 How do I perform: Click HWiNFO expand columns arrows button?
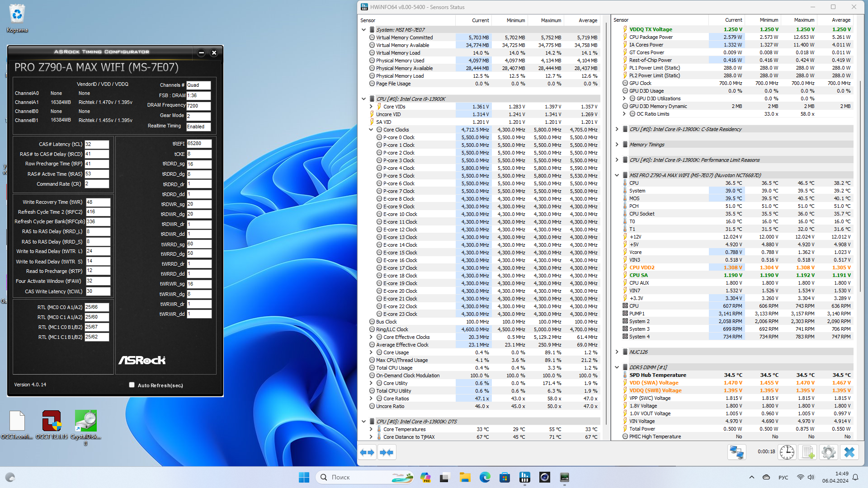(367, 452)
